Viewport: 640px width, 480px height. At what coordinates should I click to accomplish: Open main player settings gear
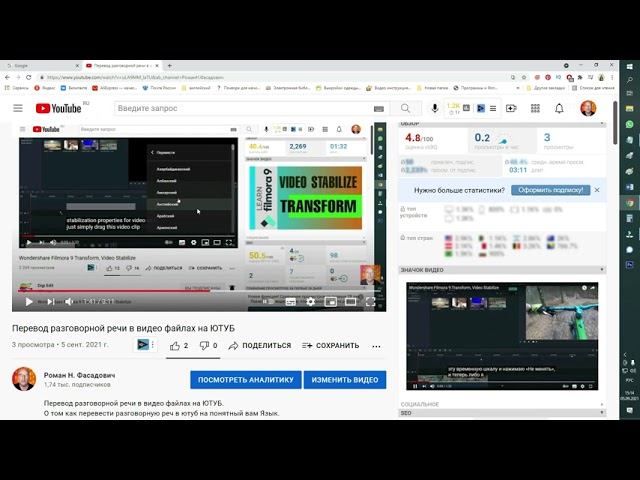click(x=311, y=302)
